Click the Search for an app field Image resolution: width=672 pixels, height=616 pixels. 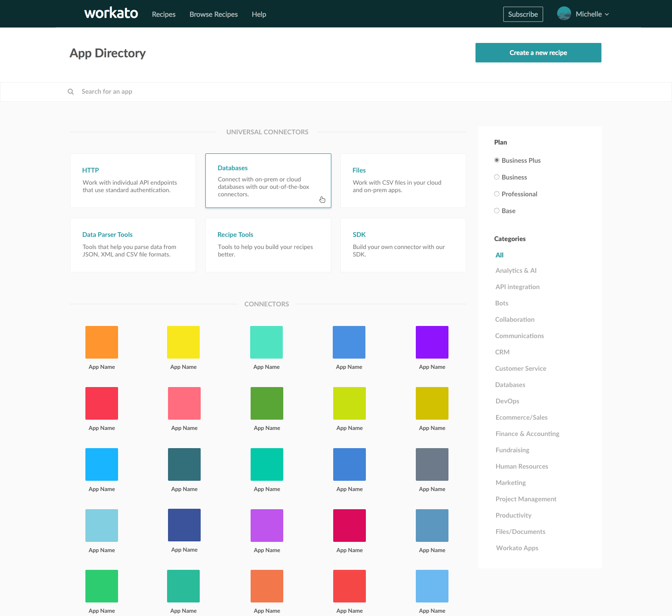336,92
